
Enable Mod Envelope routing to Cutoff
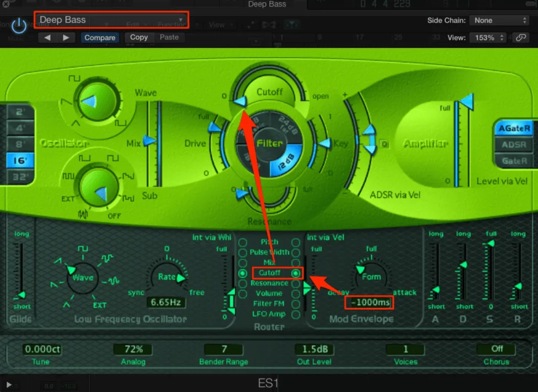pyautogui.click(x=295, y=273)
